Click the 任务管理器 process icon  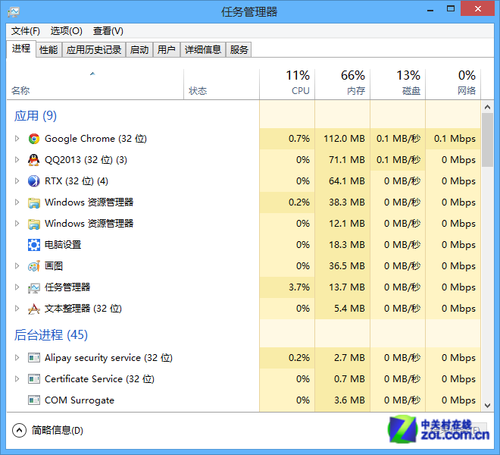(x=34, y=287)
